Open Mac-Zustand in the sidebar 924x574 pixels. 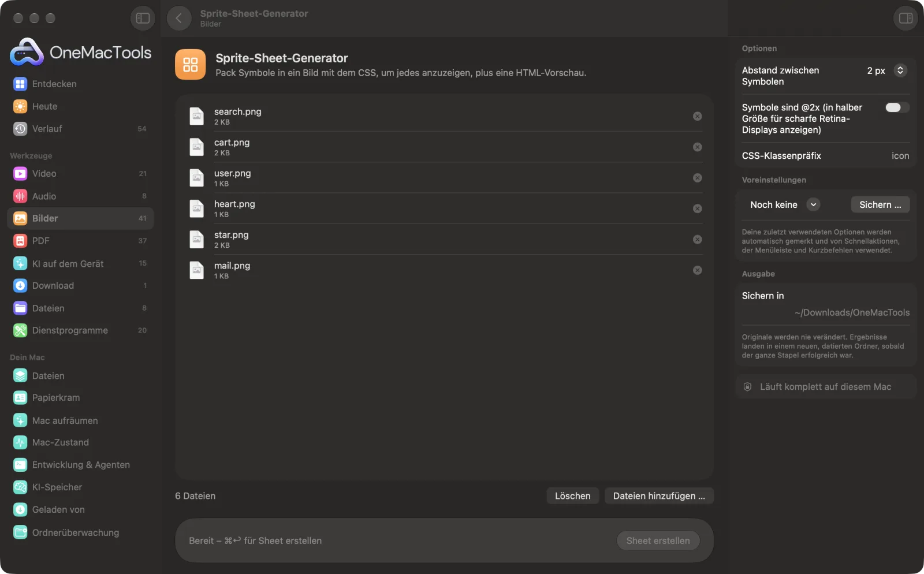[x=80, y=442]
